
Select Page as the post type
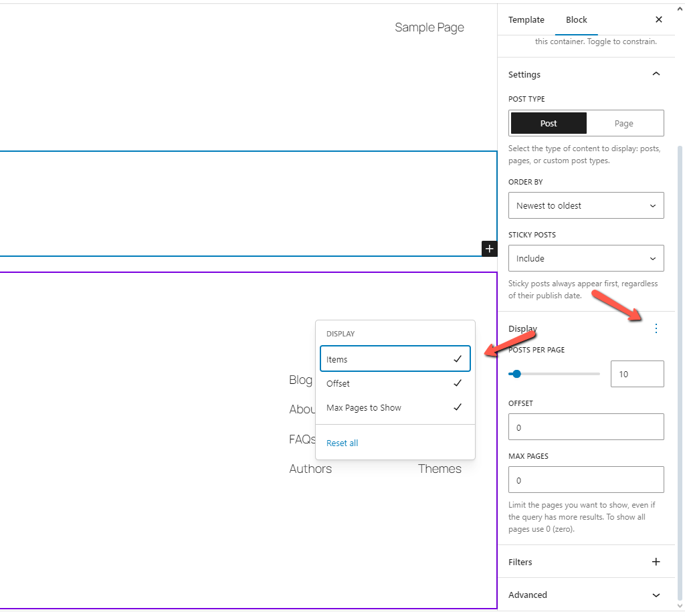tap(623, 123)
